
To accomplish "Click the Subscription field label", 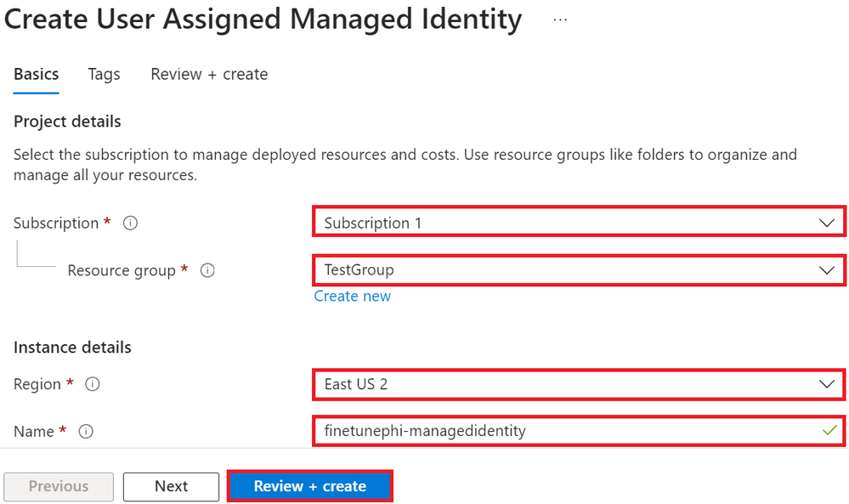I will [x=56, y=224].
